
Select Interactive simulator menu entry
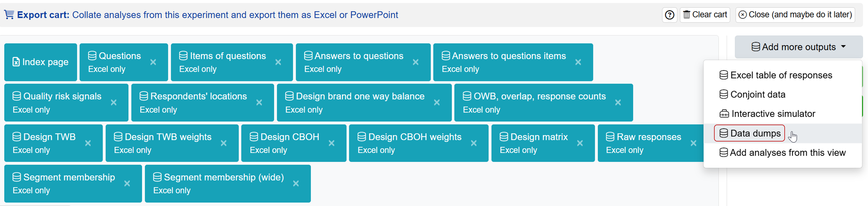coord(767,114)
